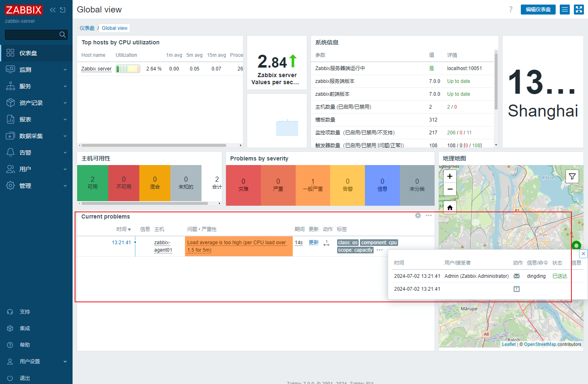
Task: Click component: cpu tag
Action: 379,243
